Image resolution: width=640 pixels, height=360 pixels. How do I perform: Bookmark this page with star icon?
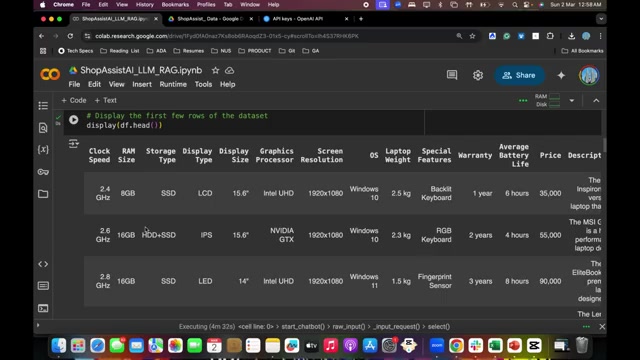[x=472, y=36]
